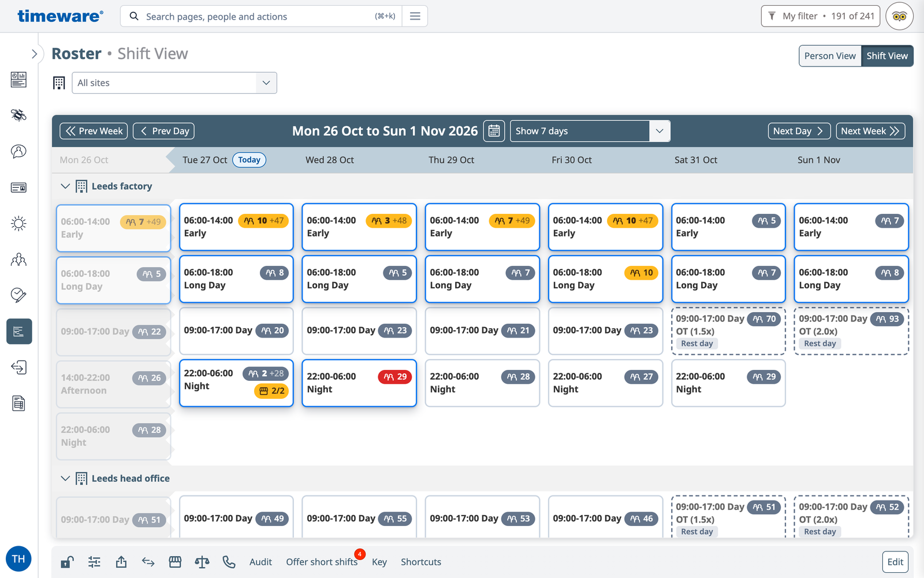Click the Edit button
Viewport: 924px width, 578px height.
[895, 562]
